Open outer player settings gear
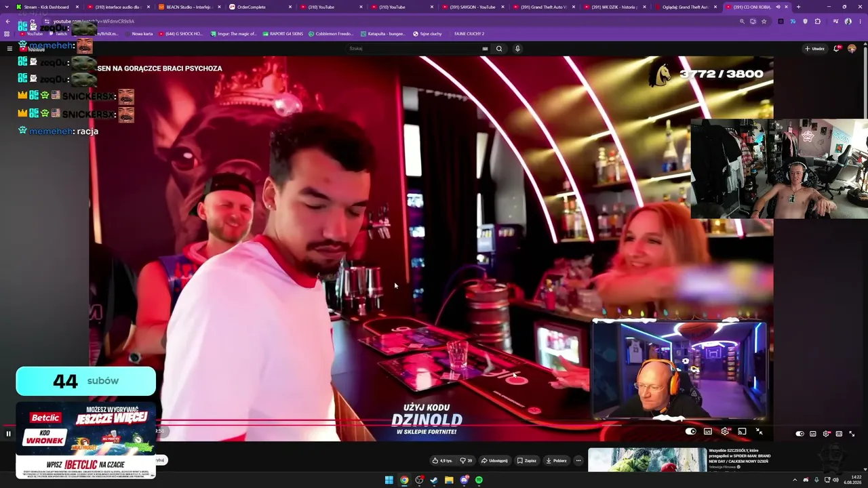Image resolution: width=868 pixels, height=488 pixels. pos(826,434)
